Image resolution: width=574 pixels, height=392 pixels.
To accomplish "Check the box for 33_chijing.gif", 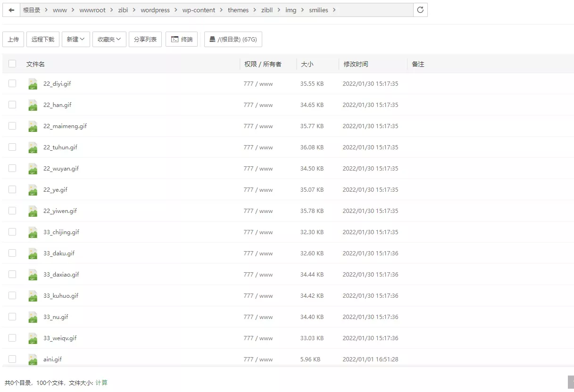I will 12,232.
